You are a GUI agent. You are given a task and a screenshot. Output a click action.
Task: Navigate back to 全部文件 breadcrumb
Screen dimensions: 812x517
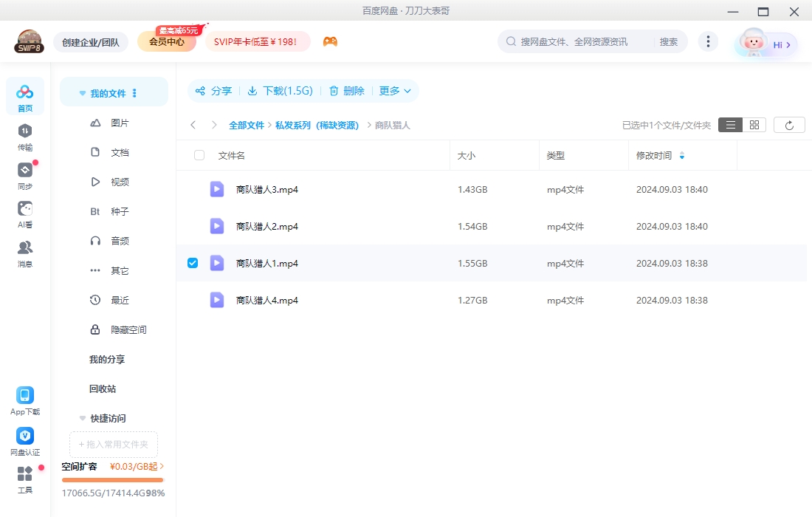tap(247, 125)
